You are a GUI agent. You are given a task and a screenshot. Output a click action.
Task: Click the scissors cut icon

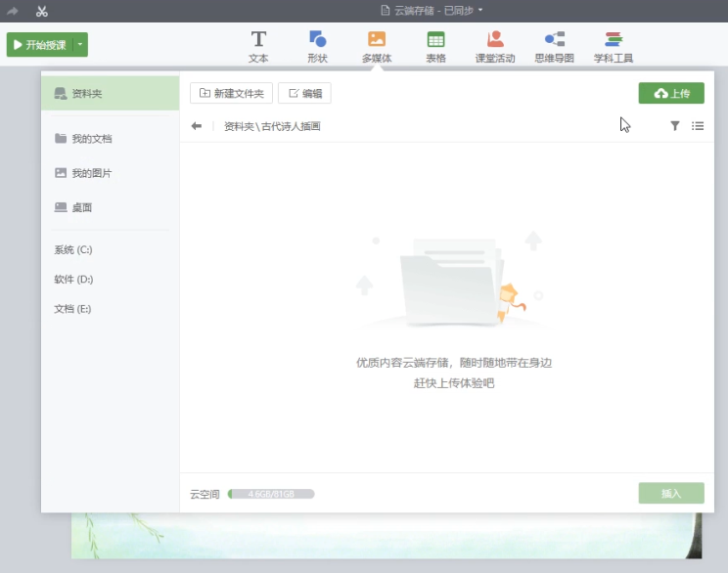tap(41, 11)
